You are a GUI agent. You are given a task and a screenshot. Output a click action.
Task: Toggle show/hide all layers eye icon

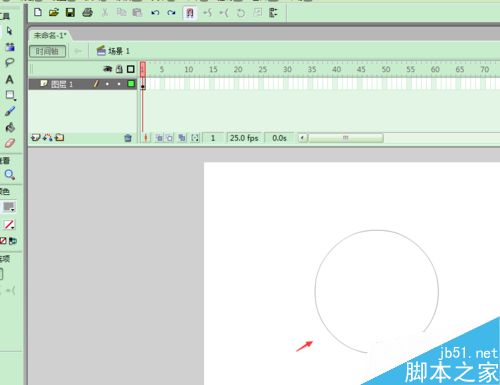[x=108, y=69]
